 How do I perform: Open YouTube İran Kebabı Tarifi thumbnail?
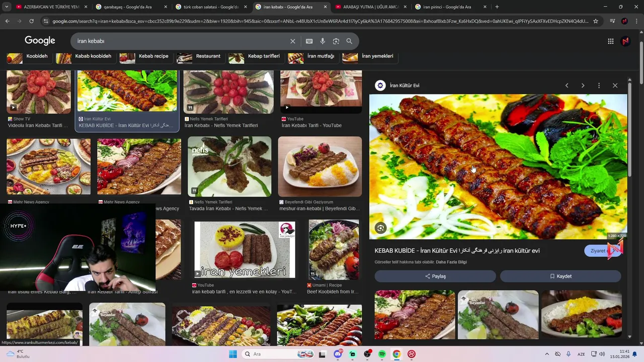[x=321, y=92]
